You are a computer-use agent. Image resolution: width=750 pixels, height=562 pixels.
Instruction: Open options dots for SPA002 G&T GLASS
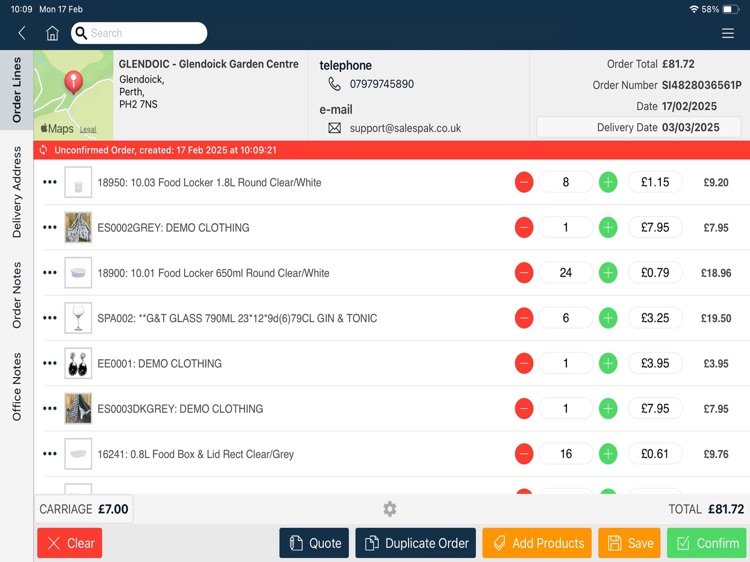(x=50, y=318)
